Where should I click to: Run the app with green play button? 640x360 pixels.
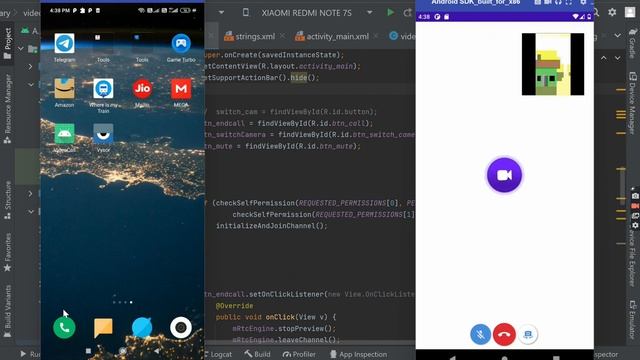(x=391, y=13)
